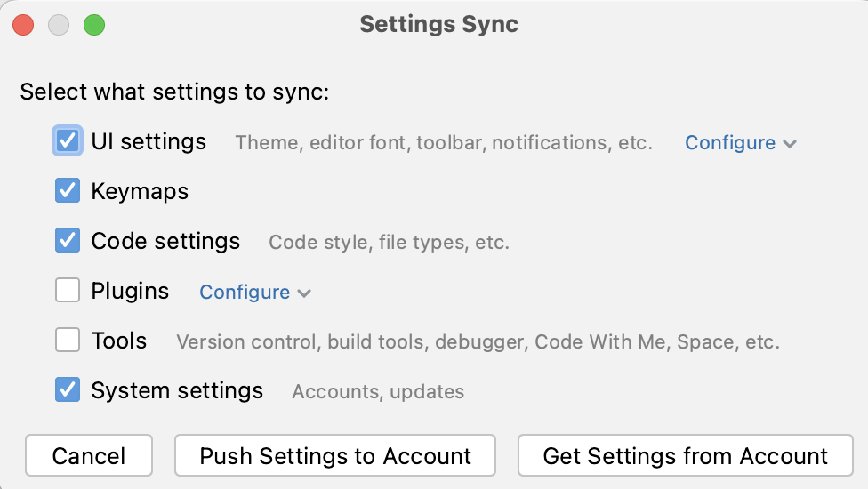The image size is (868, 489).
Task: Open Configure link next to Plugins
Action: [245, 293]
